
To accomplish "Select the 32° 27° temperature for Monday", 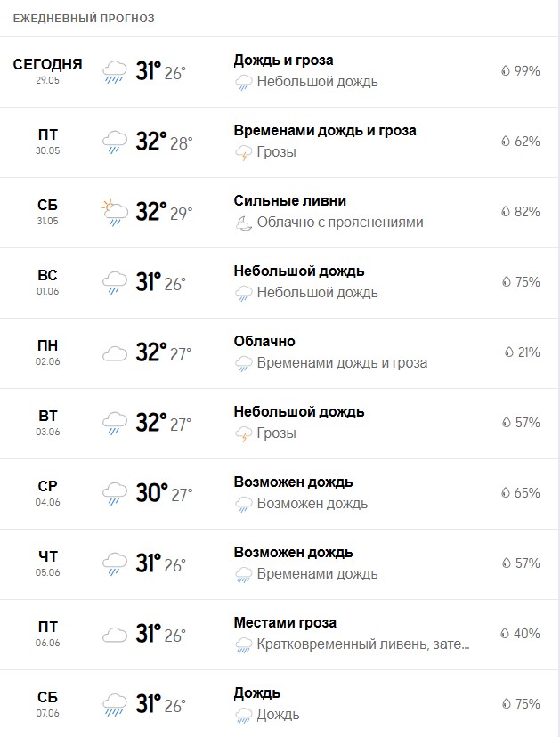I will 163,352.
